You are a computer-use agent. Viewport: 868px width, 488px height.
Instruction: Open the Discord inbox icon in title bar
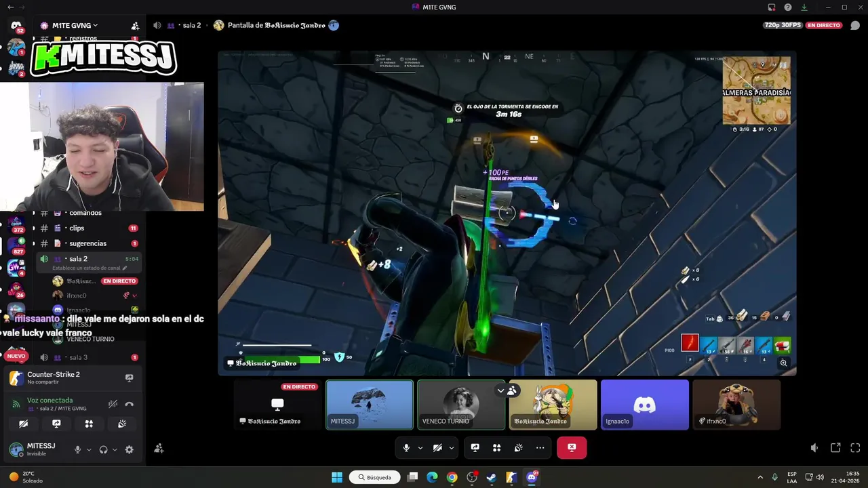click(x=772, y=7)
